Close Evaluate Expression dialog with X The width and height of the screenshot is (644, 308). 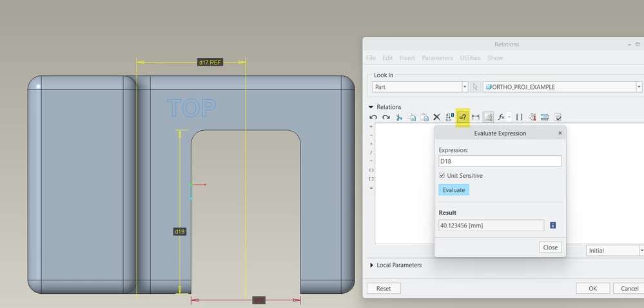tap(560, 133)
